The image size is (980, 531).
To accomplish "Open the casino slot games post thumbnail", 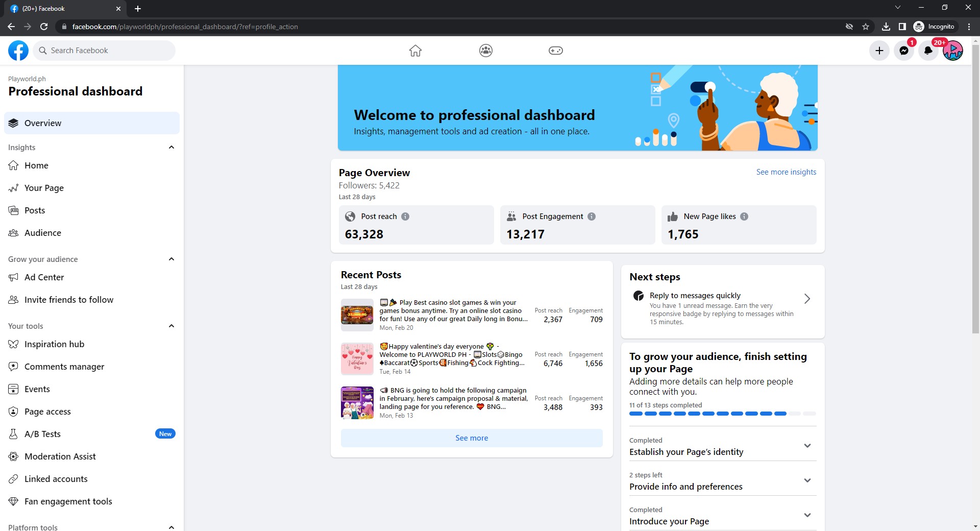I will [357, 315].
